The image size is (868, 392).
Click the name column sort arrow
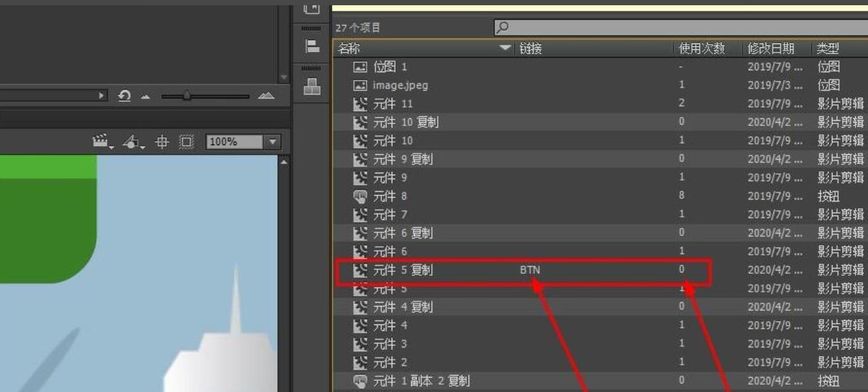click(505, 49)
